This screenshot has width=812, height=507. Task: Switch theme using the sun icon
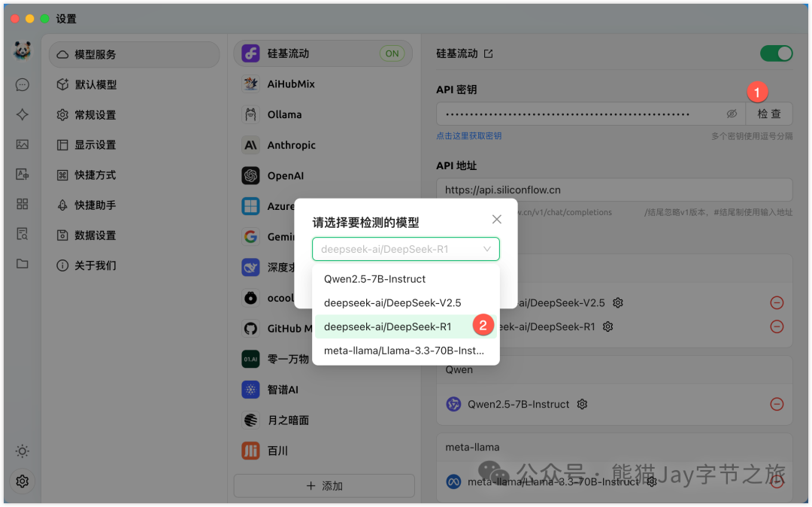(23, 451)
